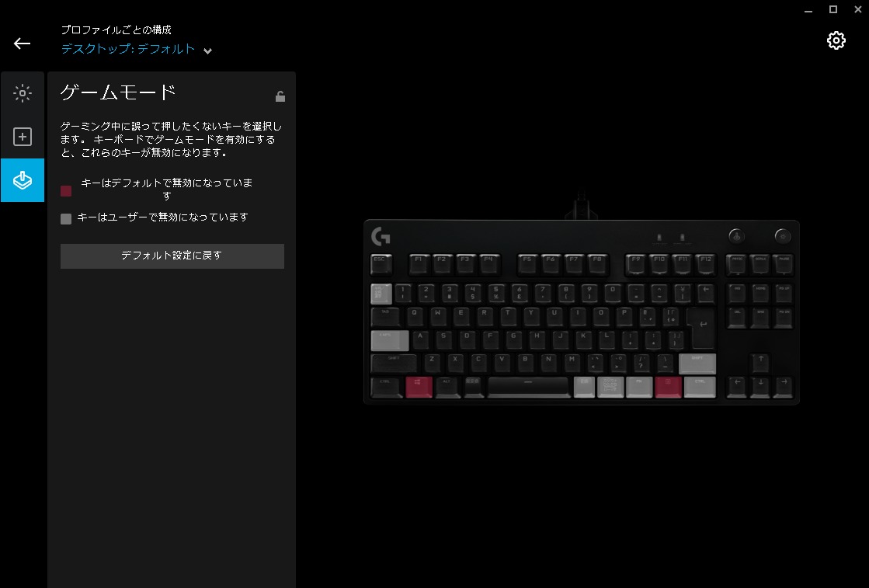Disable the ESC key in game mode

tap(381, 264)
